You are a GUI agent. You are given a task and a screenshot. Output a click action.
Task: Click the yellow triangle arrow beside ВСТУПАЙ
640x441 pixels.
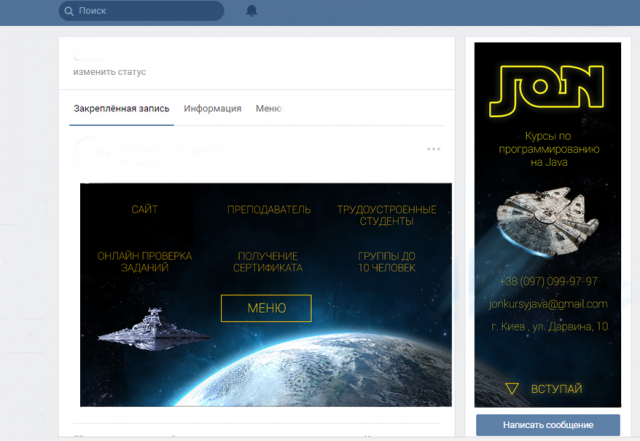click(512, 388)
